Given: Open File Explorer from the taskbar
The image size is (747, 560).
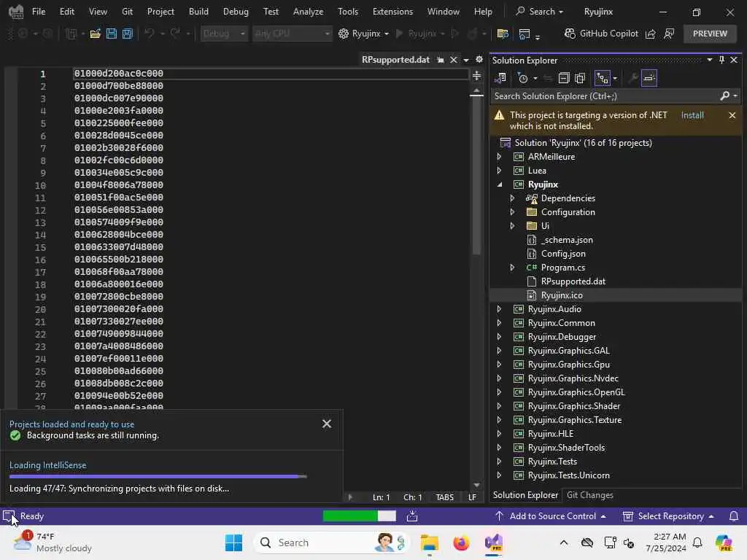Looking at the screenshot, I should 429,542.
